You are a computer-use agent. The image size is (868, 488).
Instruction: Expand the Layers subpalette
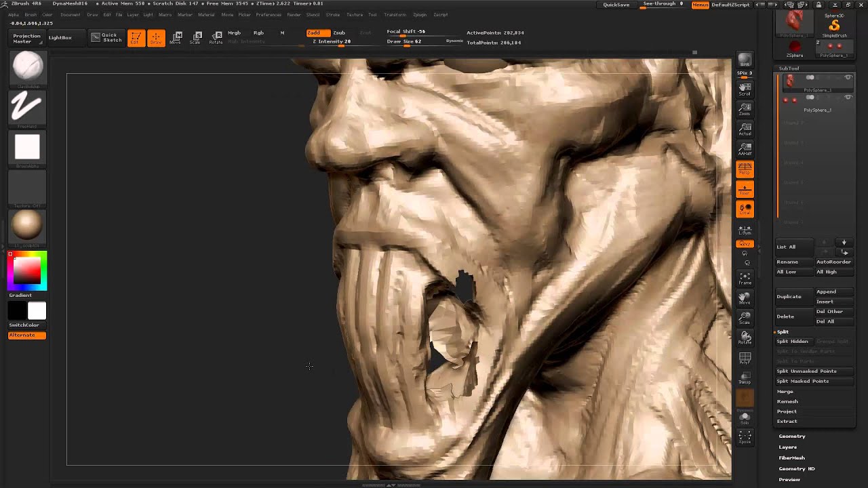(788, 447)
